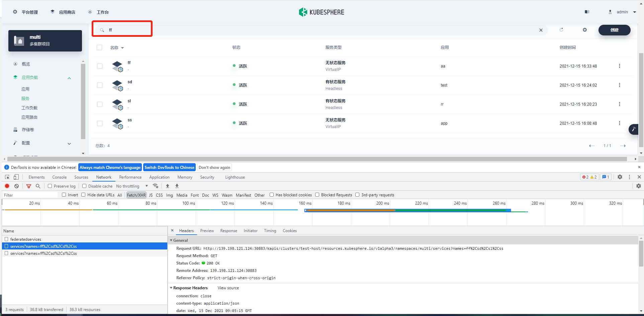Refresh the services list with reload icon
The image size is (644, 316).
point(561,30)
